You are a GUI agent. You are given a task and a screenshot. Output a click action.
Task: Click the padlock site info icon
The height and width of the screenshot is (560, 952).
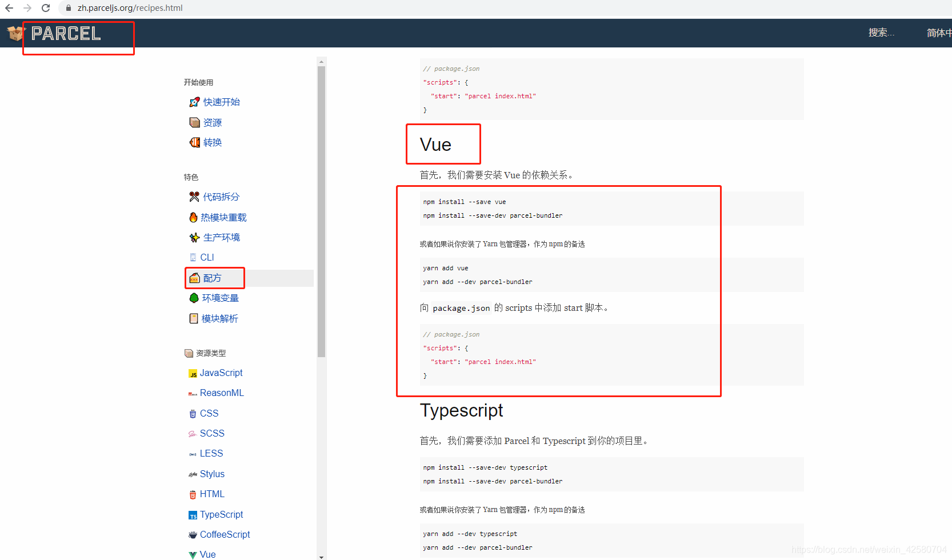coord(68,8)
